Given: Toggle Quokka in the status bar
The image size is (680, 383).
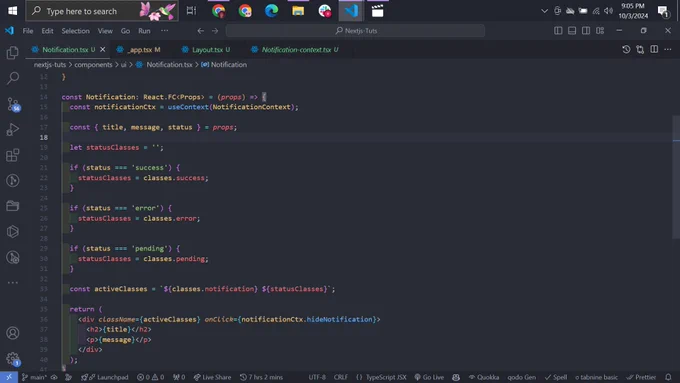Looking at the screenshot, I should click(x=484, y=377).
